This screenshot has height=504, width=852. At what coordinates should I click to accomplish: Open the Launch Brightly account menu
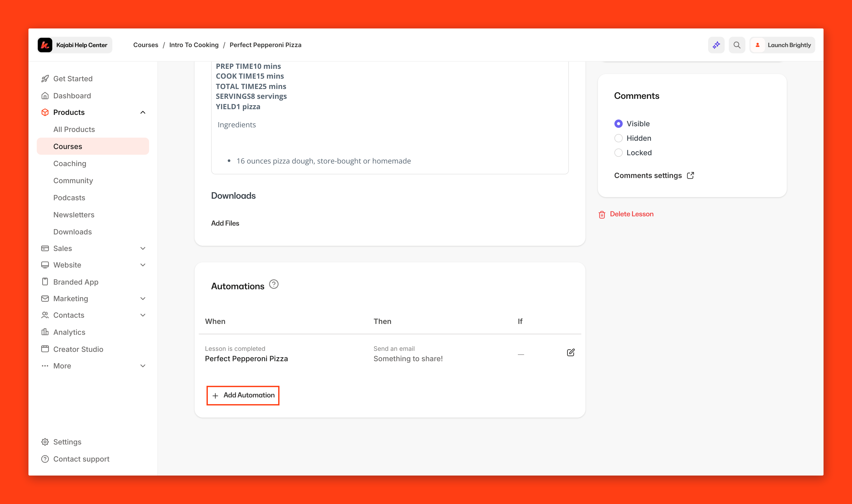782,45
